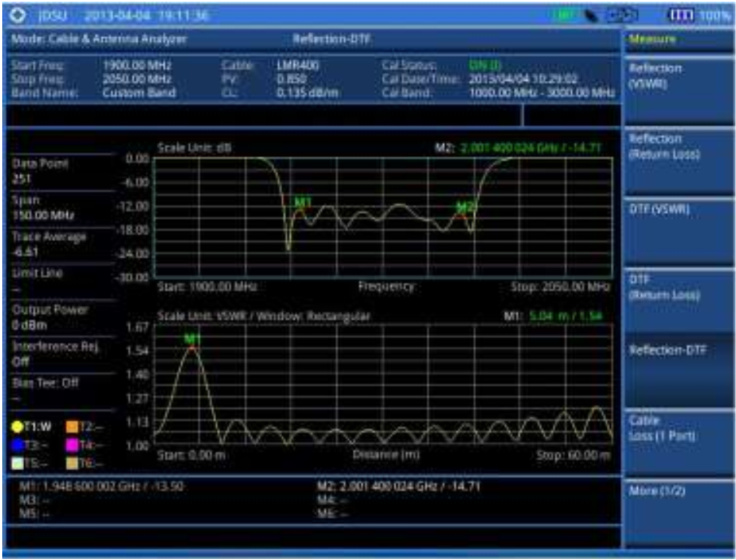Toggle the Interference Rej. Off setting
736x560 pixels.
[55, 354]
